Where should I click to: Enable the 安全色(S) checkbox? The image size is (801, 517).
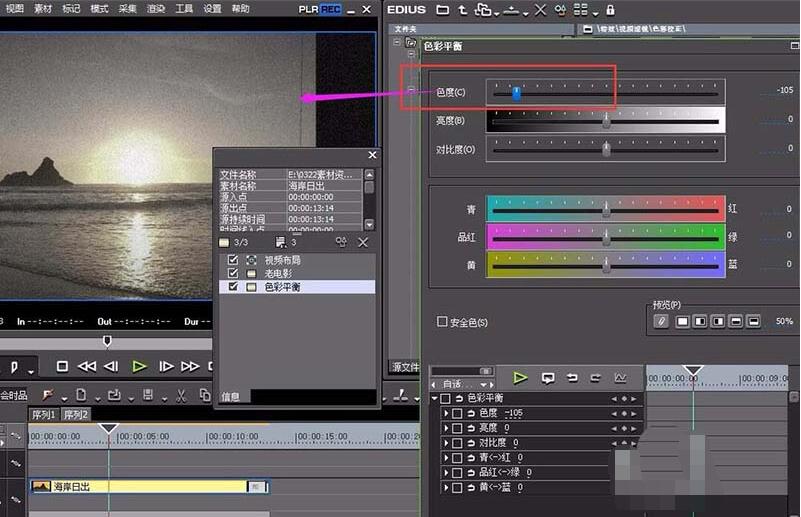[x=443, y=322]
